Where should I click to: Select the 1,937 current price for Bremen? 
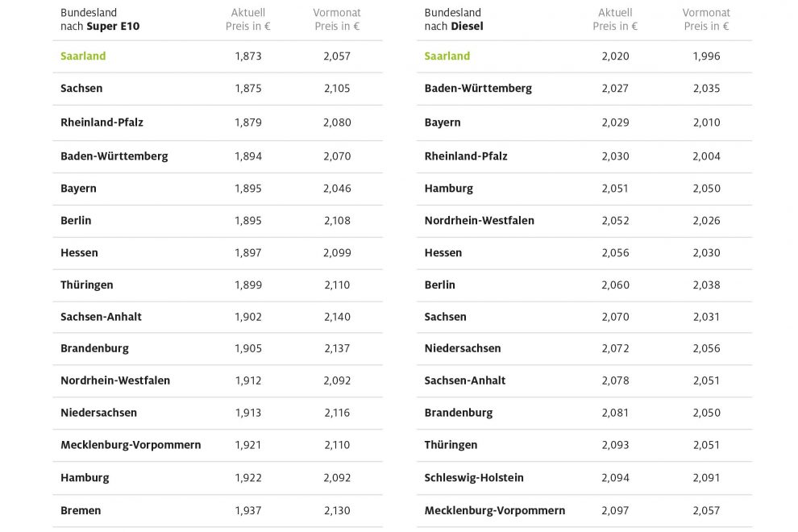coord(248,510)
